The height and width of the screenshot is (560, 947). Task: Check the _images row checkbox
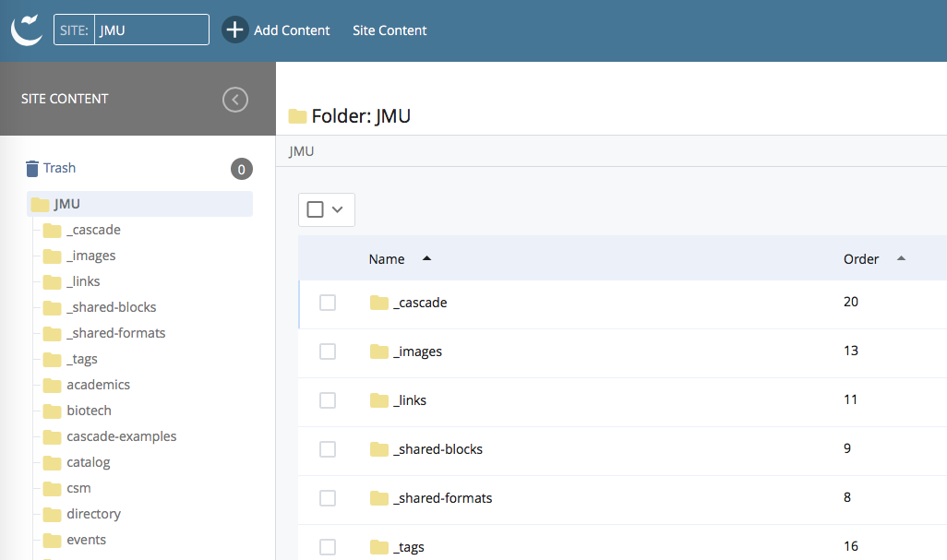click(328, 351)
